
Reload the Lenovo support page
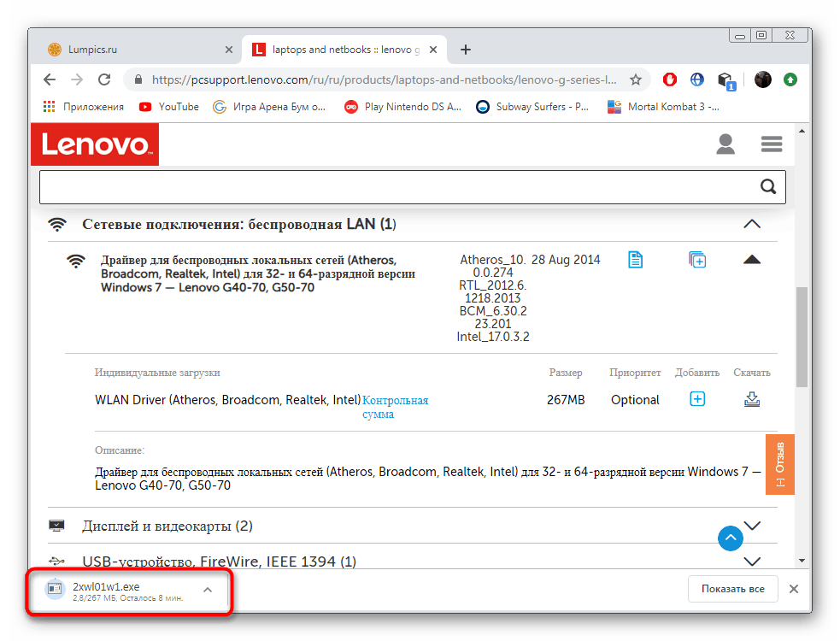[x=104, y=79]
